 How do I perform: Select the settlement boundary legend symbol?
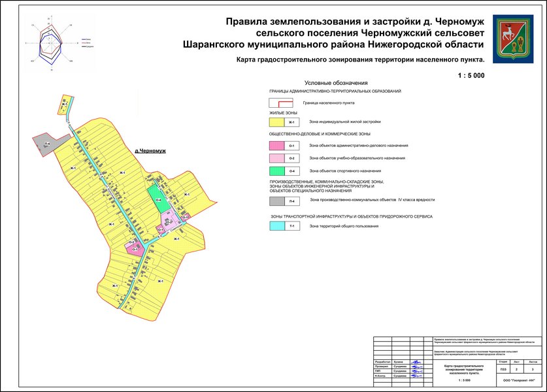click(x=280, y=103)
